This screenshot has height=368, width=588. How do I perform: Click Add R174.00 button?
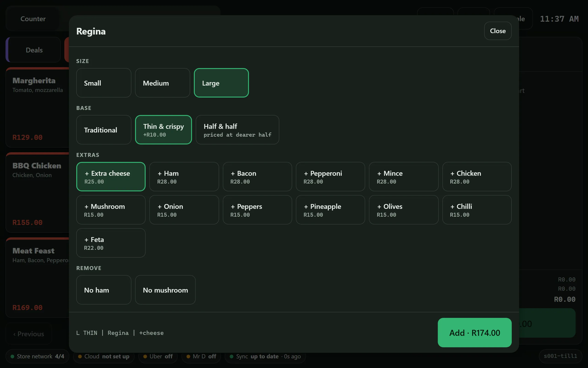click(x=475, y=333)
